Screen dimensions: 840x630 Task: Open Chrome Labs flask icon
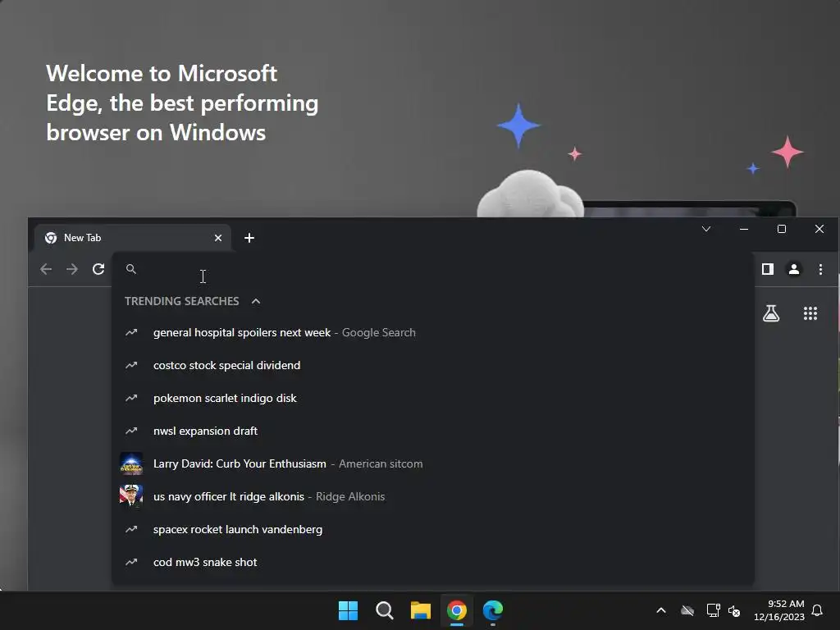point(771,313)
